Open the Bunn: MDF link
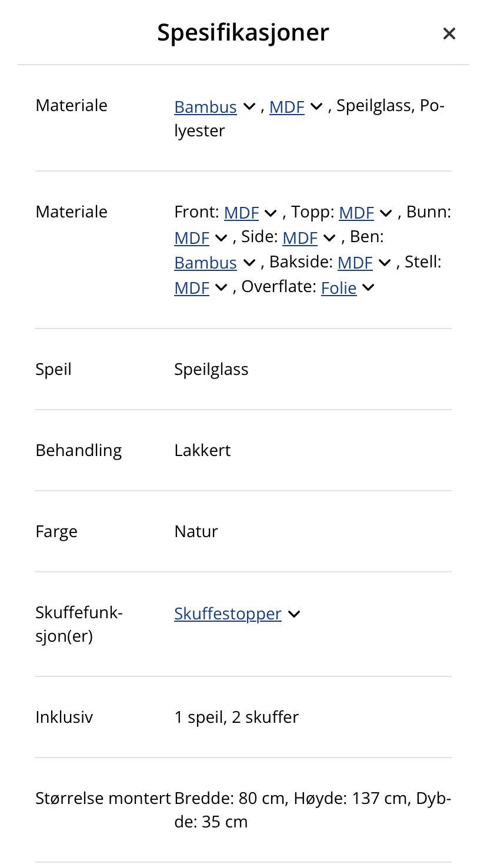 click(x=192, y=238)
